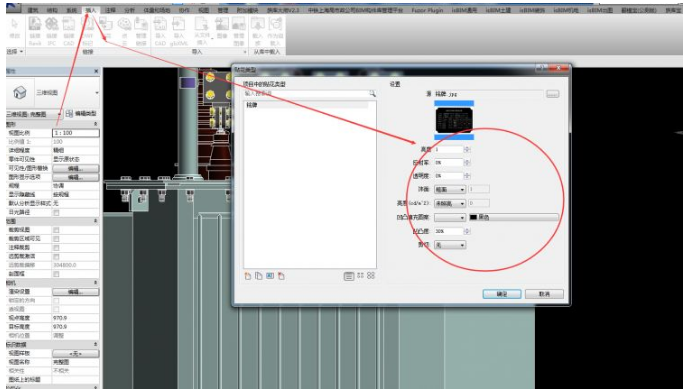Enable the crop view checkbox

click(x=56, y=230)
